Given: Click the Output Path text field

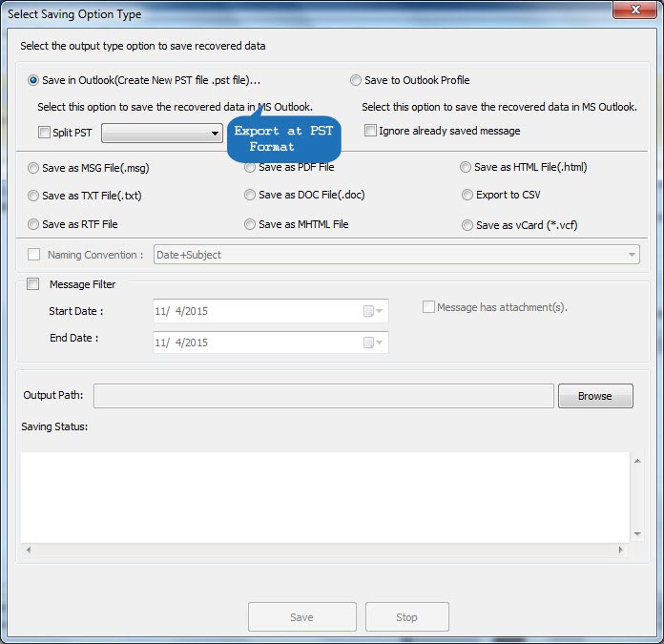Looking at the screenshot, I should click(x=323, y=396).
